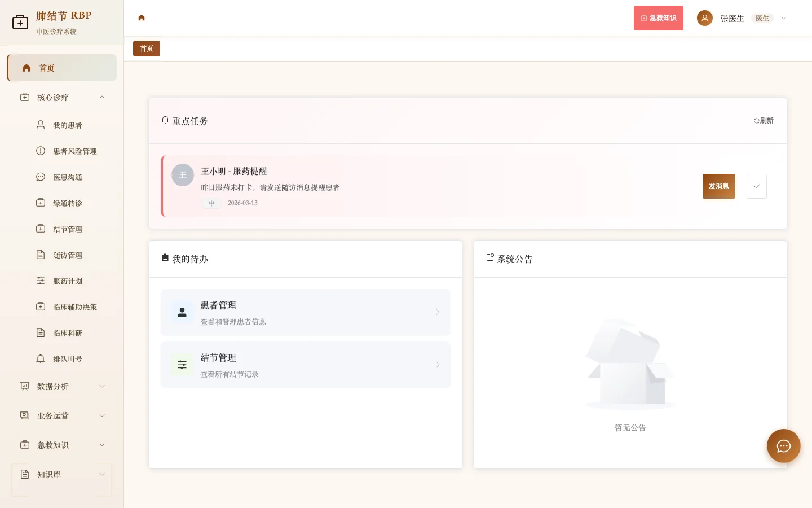Click the 临床辅助决策 icon

point(41,306)
